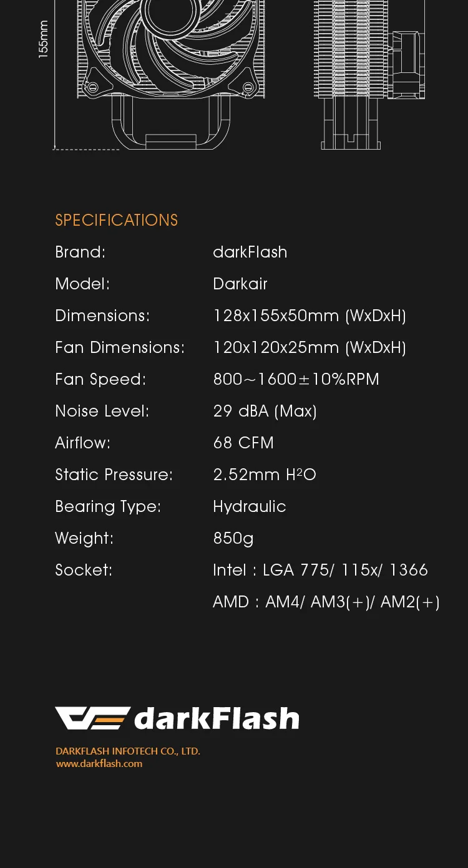
Task: Click the AMD AM4 socket line
Action: (326, 602)
